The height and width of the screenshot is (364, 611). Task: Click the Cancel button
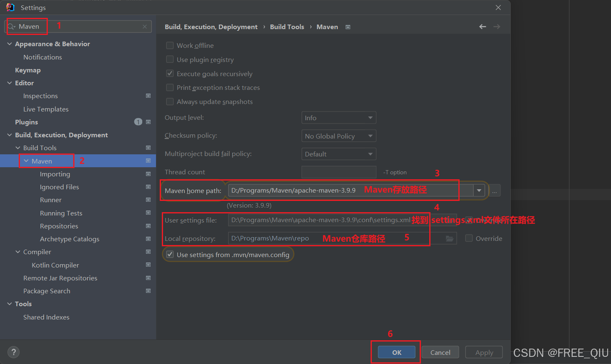(440, 352)
